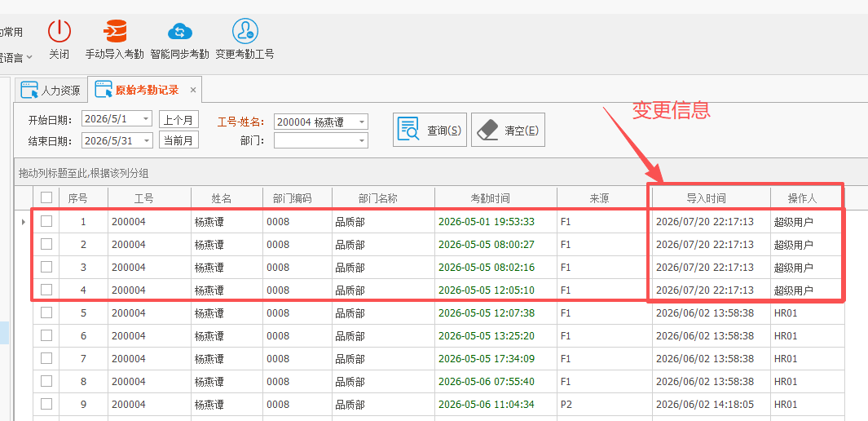Check the checkbox for row 1

(46, 221)
